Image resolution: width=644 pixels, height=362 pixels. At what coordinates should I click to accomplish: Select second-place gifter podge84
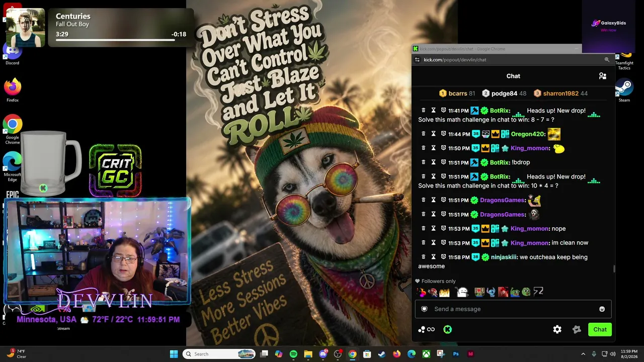point(504,94)
